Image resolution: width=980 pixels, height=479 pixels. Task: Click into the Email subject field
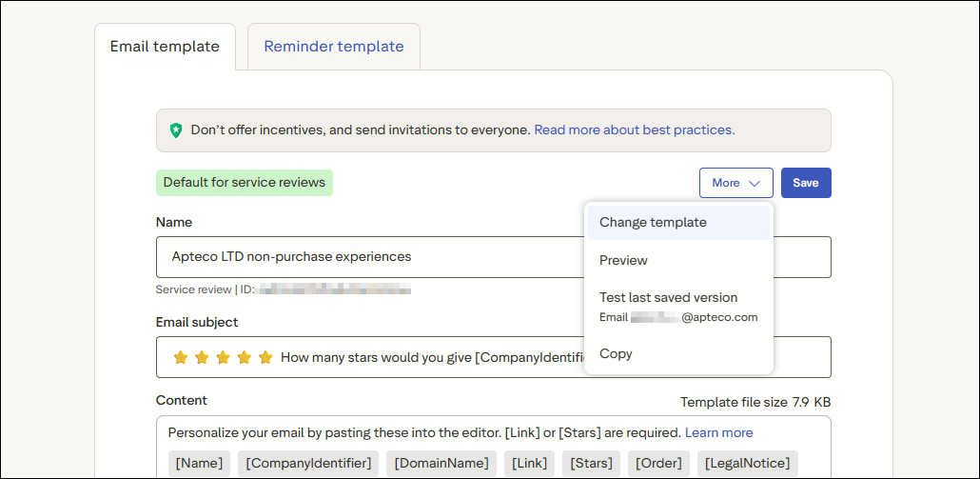tap(494, 357)
